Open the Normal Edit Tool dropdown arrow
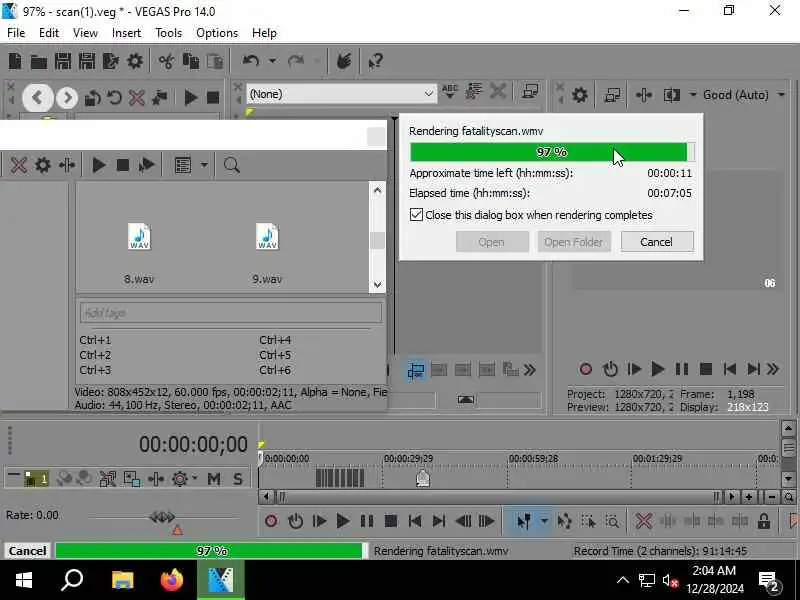Screen dimensions: 800x600 coord(544,521)
